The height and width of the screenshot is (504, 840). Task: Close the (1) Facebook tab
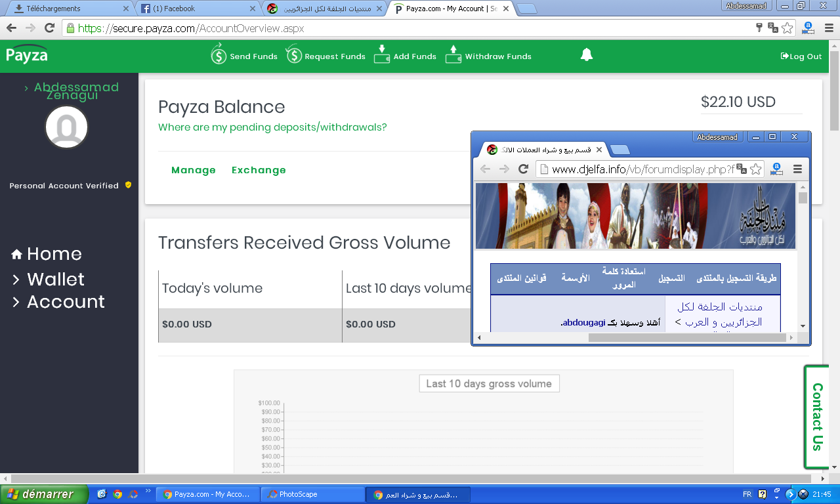click(253, 9)
